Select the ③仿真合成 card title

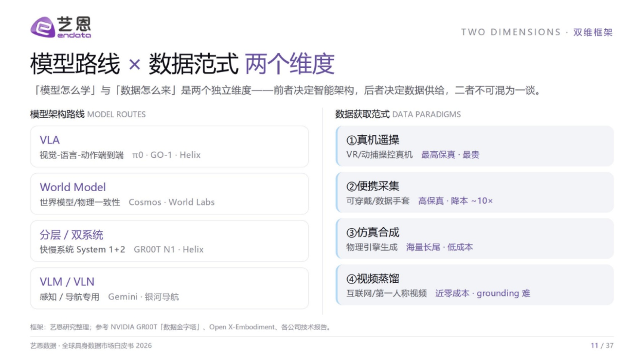[373, 232]
